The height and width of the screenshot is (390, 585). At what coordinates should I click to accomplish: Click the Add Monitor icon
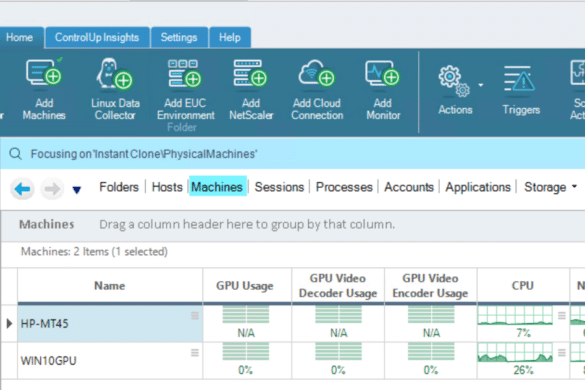click(x=383, y=73)
